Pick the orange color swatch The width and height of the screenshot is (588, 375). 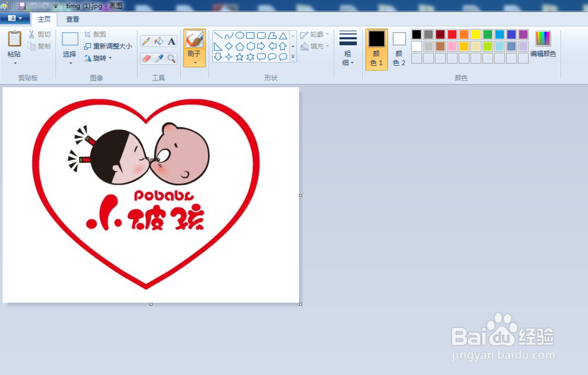[464, 35]
